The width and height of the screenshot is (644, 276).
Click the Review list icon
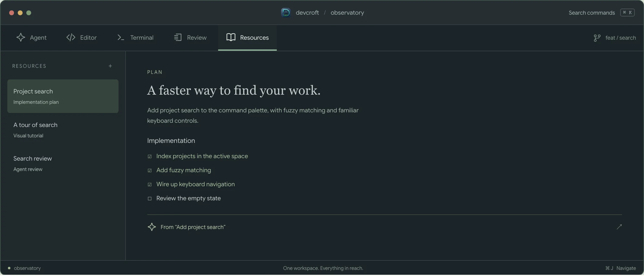[x=178, y=37]
